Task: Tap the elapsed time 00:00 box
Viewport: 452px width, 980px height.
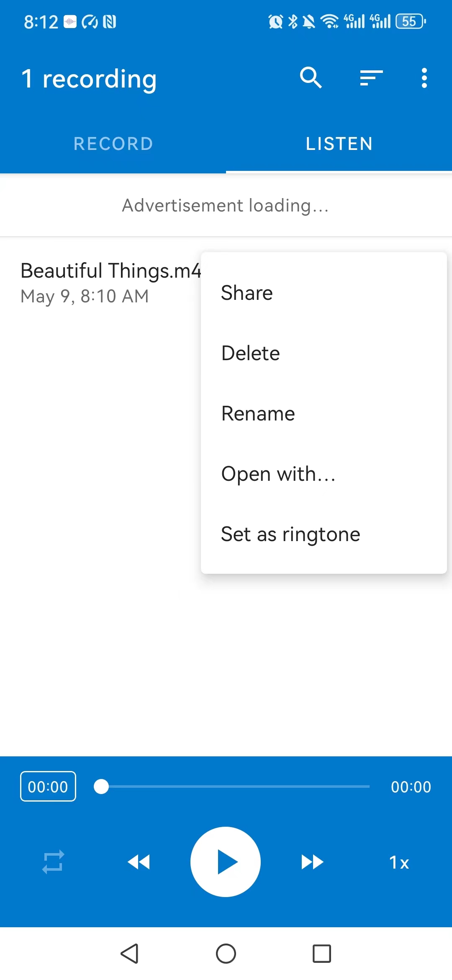Action: 48,787
